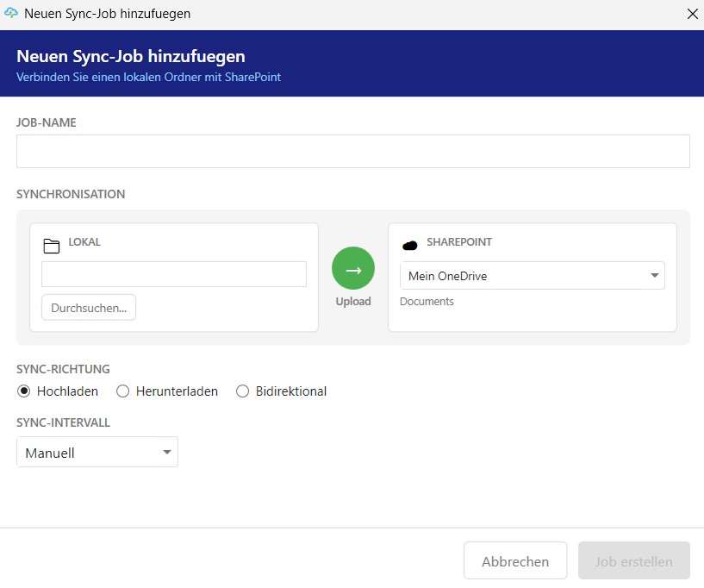Open the Mein OneDrive dropdown
Image resolution: width=704 pixels, height=588 pixels.
coord(532,276)
